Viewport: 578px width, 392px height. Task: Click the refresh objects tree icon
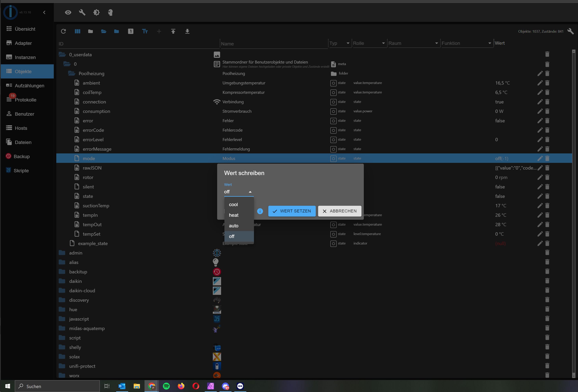pyautogui.click(x=63, y=31)
